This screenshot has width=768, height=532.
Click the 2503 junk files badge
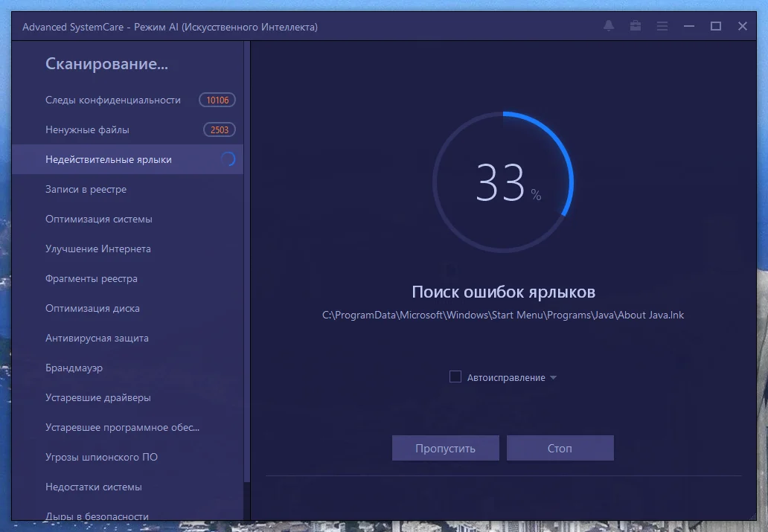[220, 129]
